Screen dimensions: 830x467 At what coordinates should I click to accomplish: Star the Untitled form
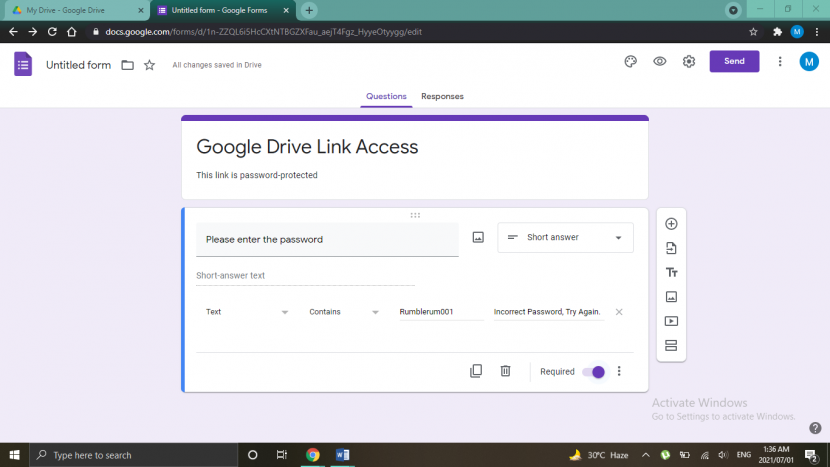point(150,65)
